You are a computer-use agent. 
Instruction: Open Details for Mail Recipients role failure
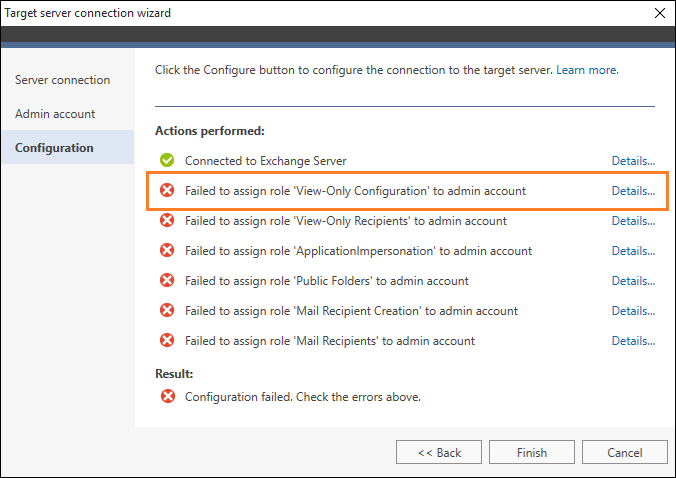633,341
